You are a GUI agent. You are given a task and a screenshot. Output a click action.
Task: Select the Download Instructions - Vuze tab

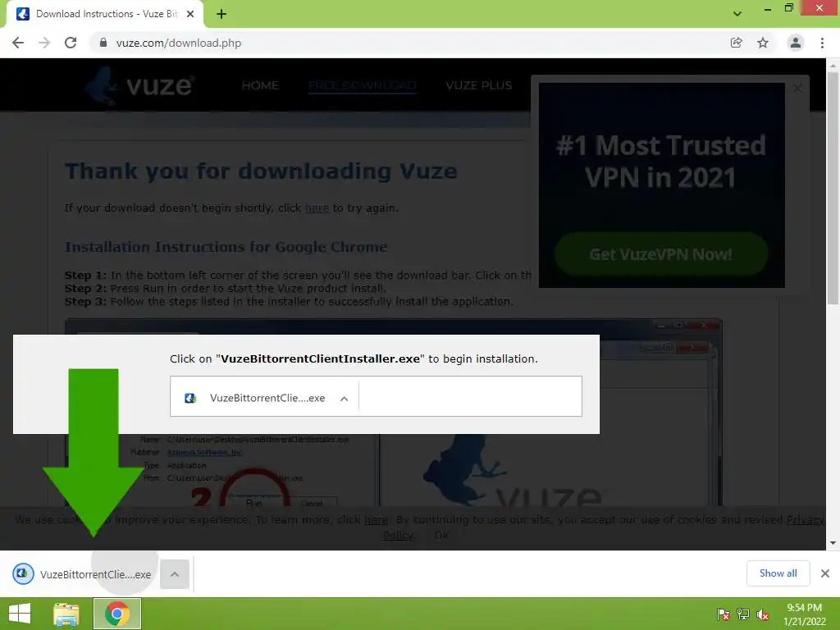click(x=105, y=14)
